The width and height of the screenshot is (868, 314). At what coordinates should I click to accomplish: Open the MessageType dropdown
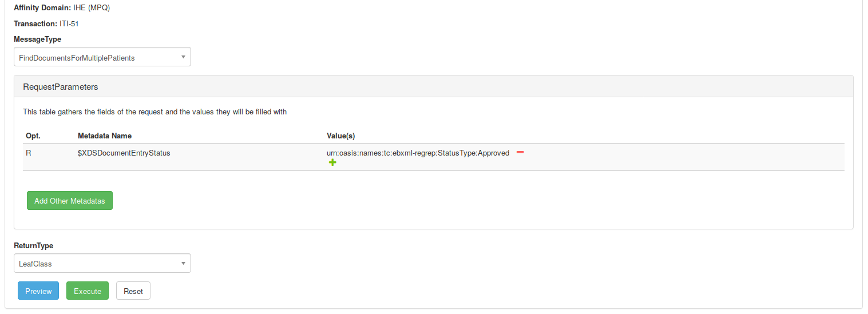(x=102, y=58)
